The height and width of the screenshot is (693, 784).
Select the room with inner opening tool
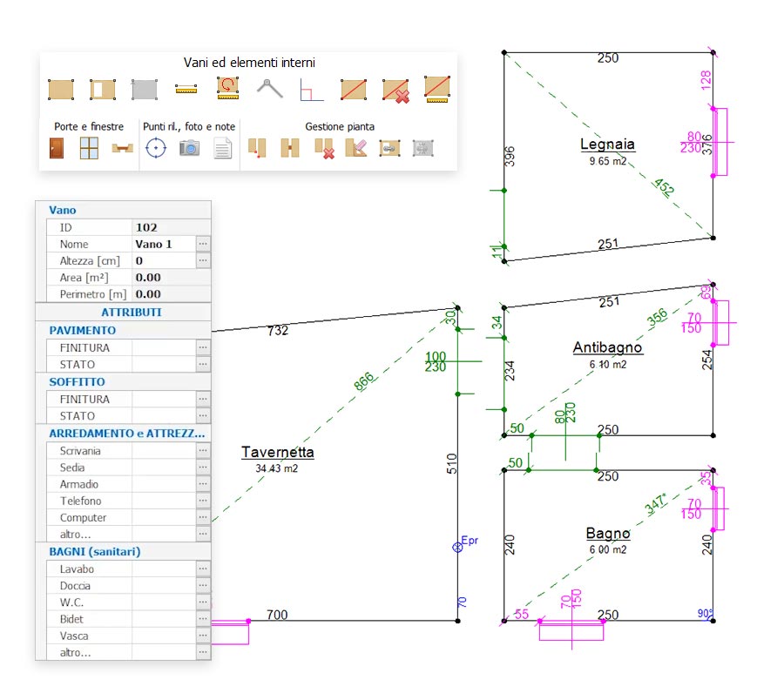click(103, 90)
